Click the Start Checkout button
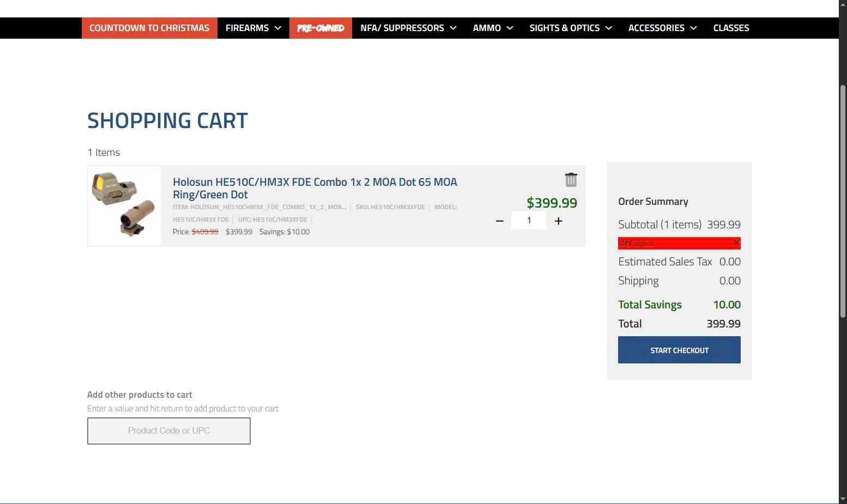847x504 pixels. coord(679,350)
